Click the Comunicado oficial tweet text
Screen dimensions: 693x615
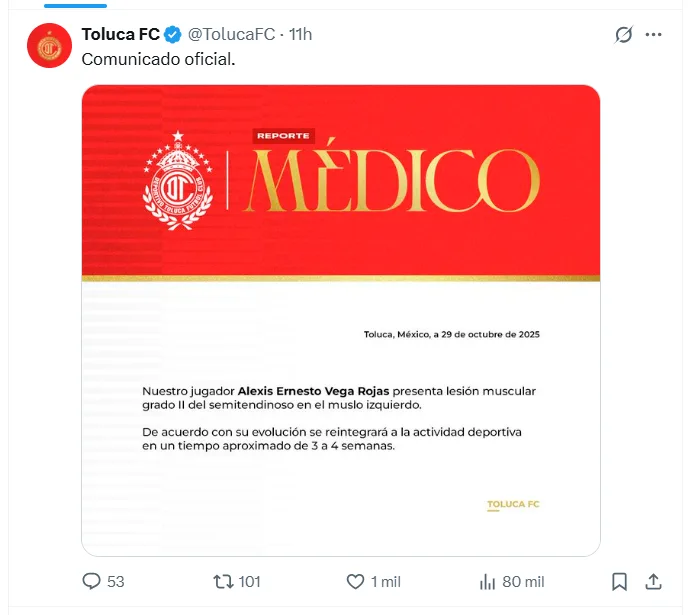coord(158,59)
